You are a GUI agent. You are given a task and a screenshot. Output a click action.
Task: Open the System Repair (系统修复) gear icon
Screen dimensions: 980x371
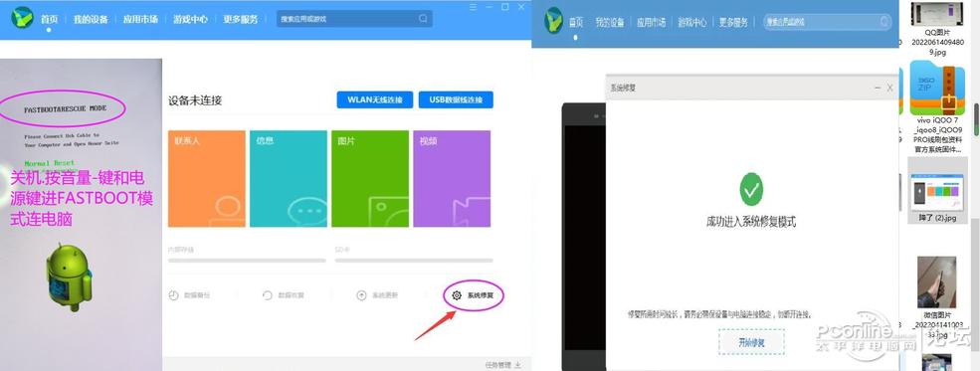click(457, 295)
